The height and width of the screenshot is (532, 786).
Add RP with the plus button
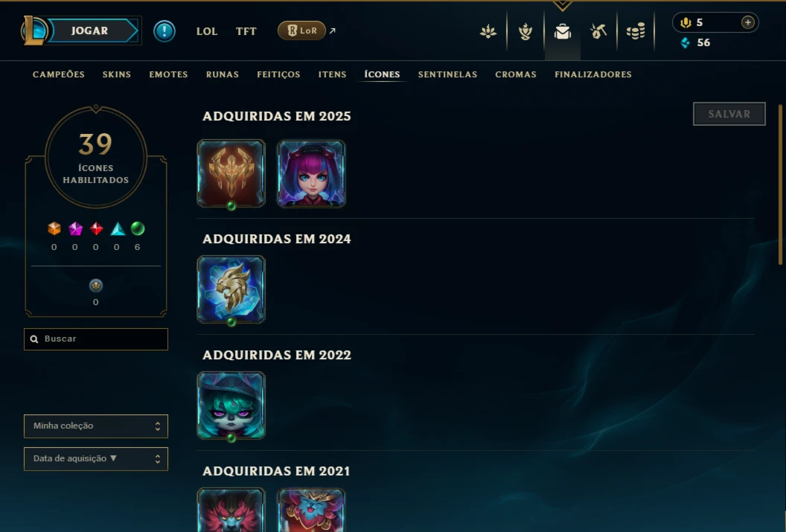747,22
